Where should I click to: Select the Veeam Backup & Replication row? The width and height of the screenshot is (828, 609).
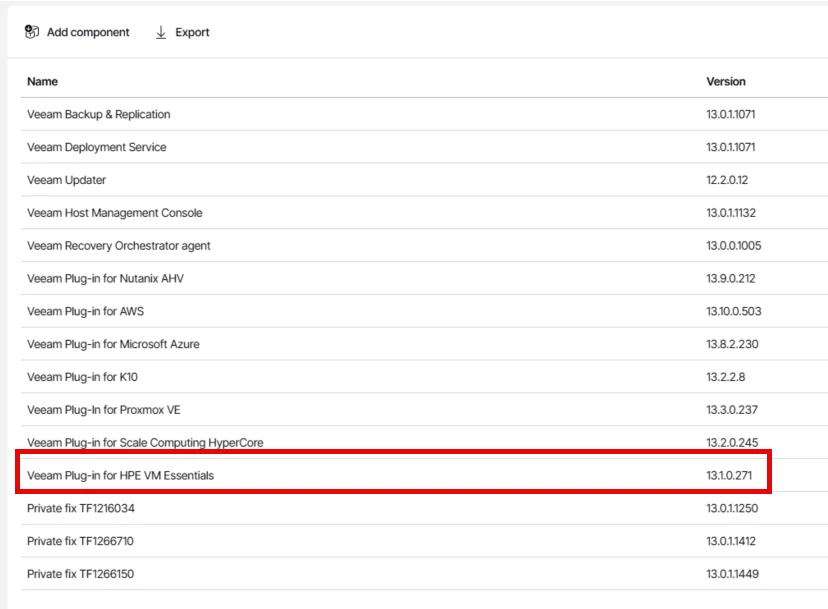pyautogui.click(x=99, y=114)
